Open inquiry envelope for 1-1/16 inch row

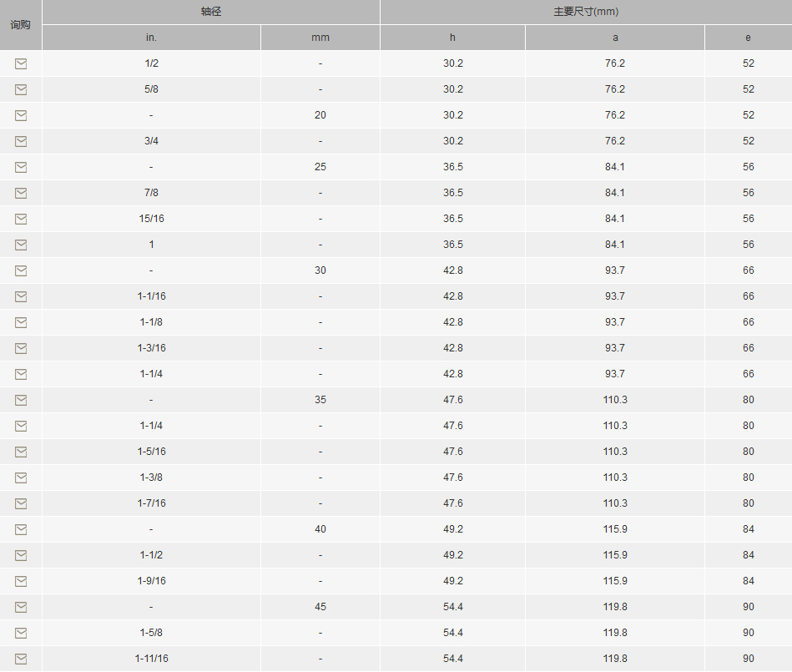tap(21, 296)
